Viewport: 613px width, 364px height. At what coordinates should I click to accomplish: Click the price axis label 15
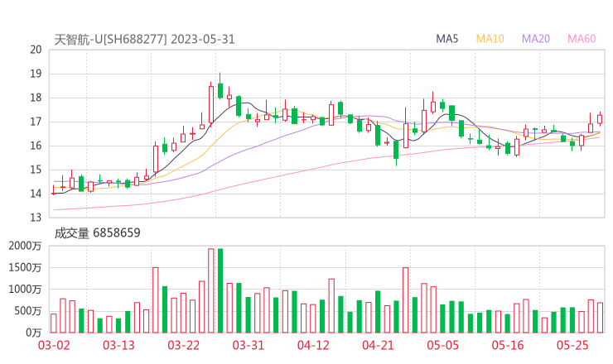[36, 170]
